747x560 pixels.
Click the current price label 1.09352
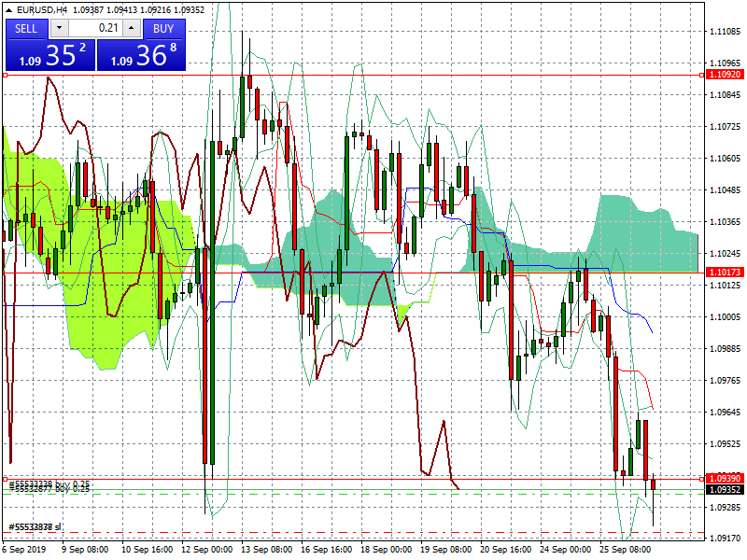pos(725,489)
